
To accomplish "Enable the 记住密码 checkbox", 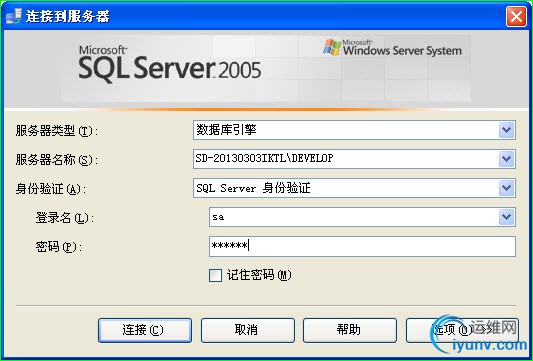I will (215, 275).
